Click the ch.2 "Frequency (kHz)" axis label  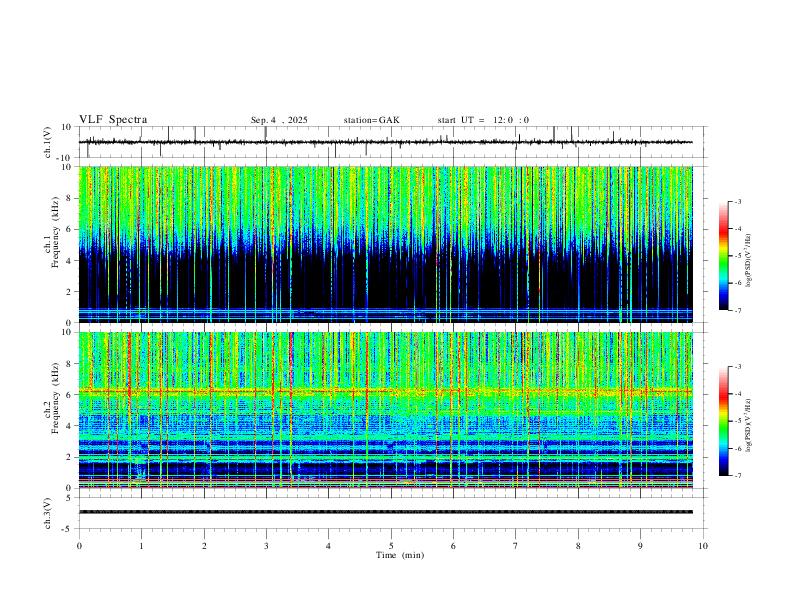(x=55, y=398)
